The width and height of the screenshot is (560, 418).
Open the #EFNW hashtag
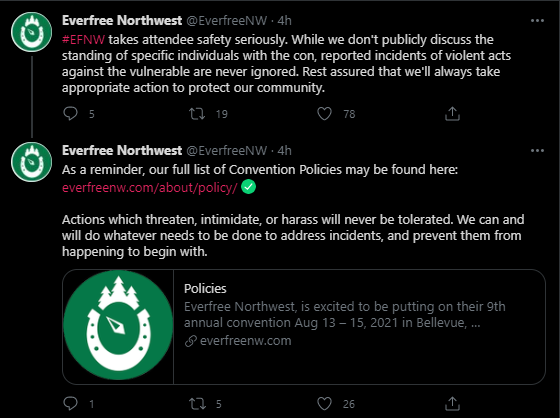[x=84, y=39]
